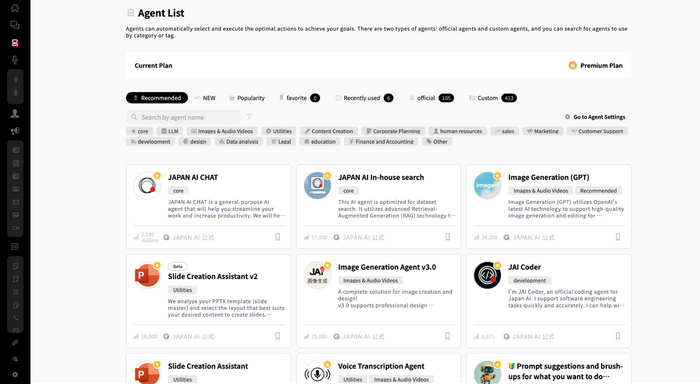Open the home icon in sidebar
This screenshot has height=384, width=700.
15,8
